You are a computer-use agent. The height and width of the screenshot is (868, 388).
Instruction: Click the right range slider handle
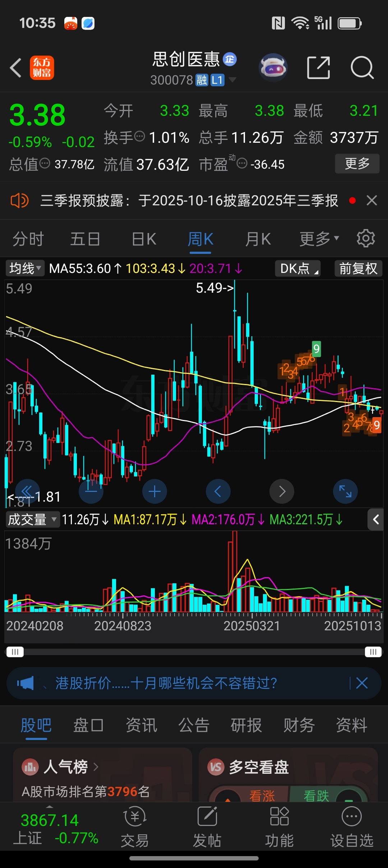[373, 652]
